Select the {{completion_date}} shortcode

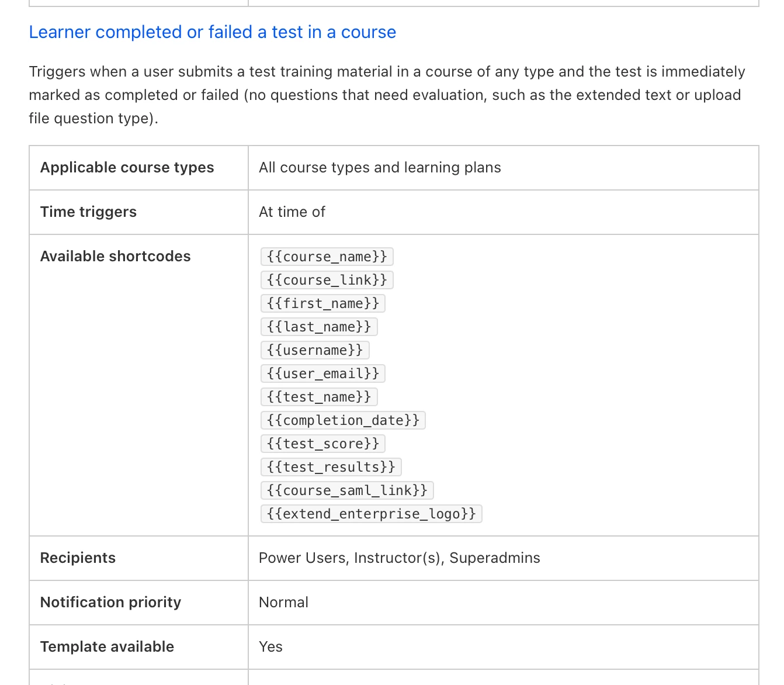coord(343,420)
